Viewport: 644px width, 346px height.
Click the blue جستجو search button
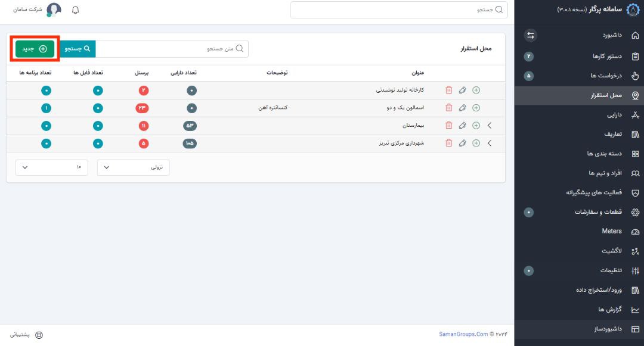(x=78, y=49)
